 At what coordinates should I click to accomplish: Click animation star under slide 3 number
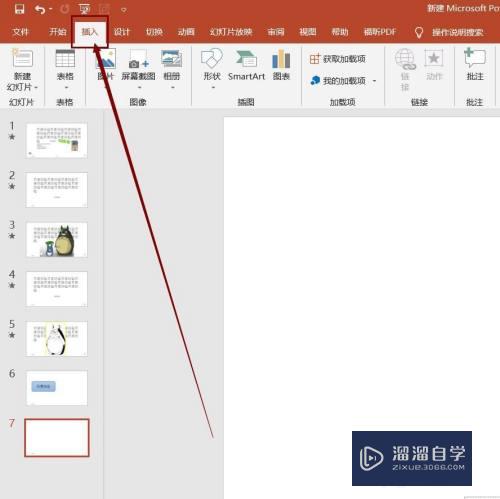[x=12, y=236]
